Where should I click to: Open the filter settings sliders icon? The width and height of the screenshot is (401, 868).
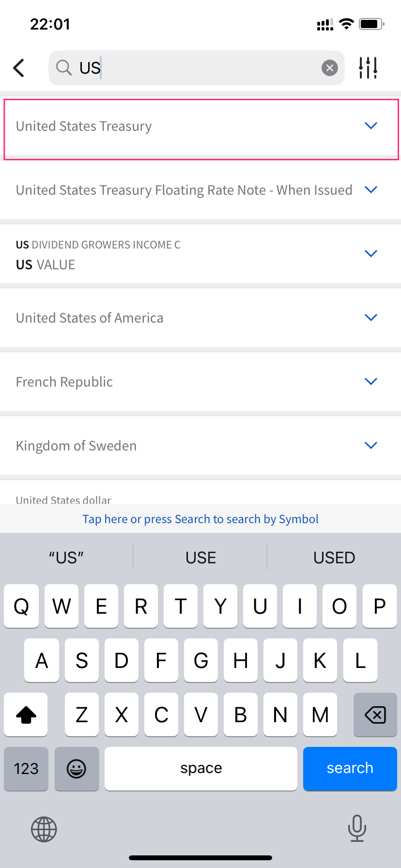click(368, 68)
